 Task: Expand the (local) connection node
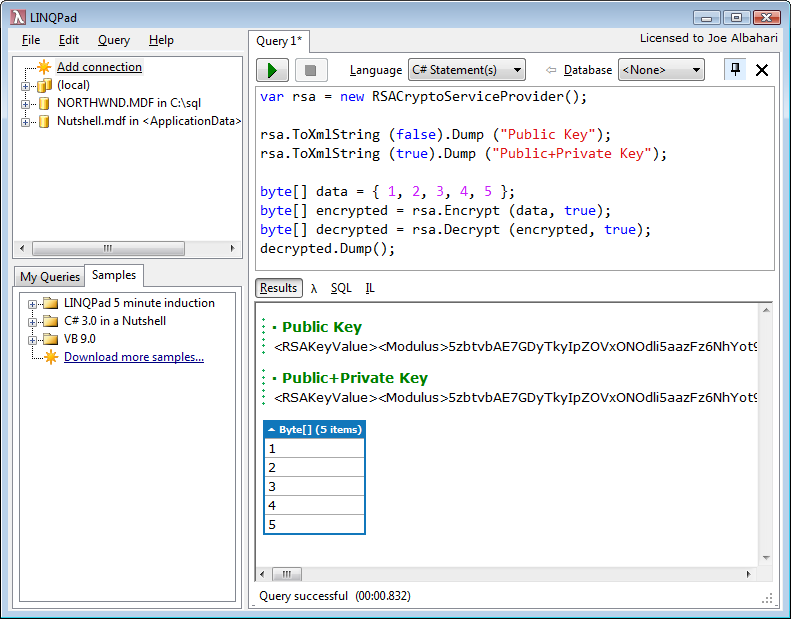(x=25, y=86)
